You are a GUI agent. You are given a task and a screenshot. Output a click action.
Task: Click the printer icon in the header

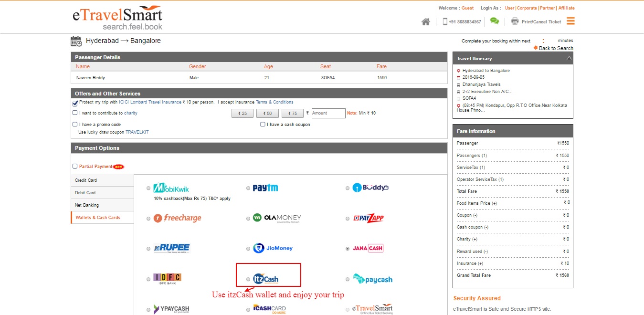tap(515, 21)
